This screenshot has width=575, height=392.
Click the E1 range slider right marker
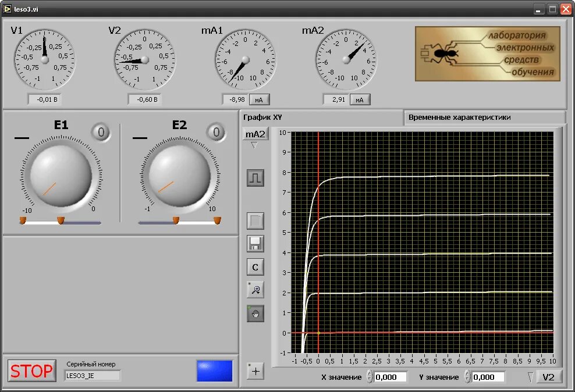pyautogui.click(x=61, y=220)
